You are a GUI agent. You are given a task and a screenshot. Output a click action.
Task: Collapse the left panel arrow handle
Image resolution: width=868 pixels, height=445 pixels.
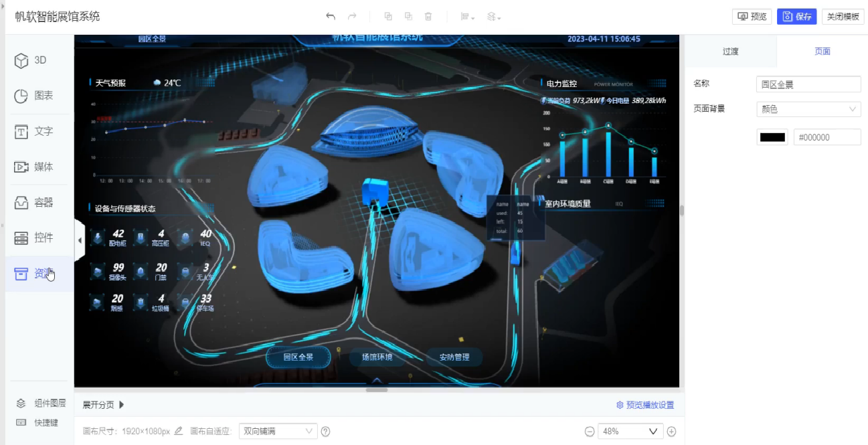point(80,240)
